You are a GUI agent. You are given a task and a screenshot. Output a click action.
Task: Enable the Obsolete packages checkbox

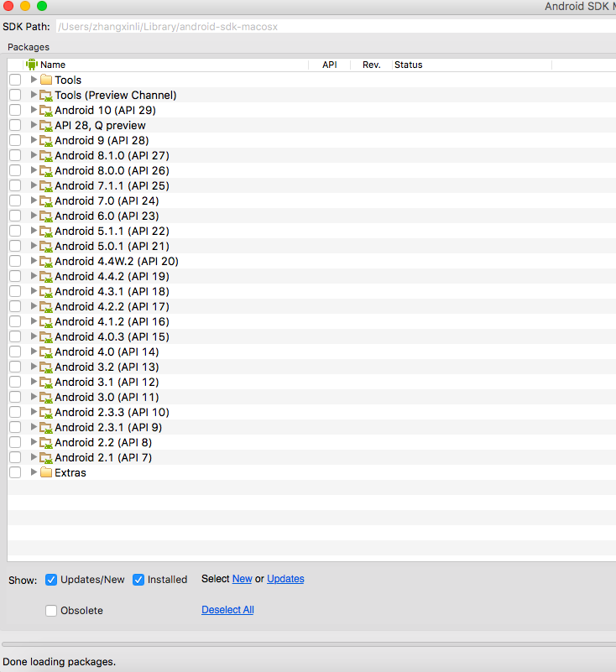pyautogui.click(x=51, y=610)
